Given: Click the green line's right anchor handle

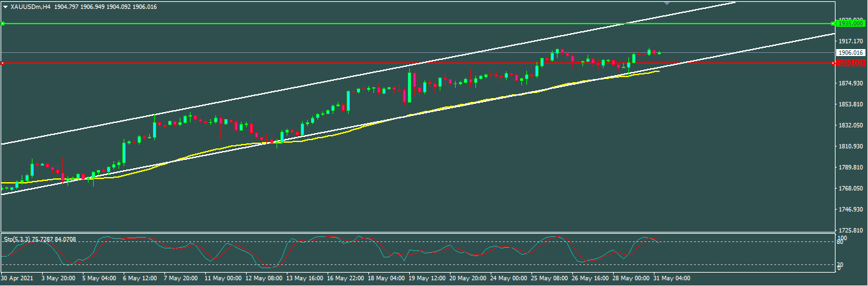Looking at the screenshot, I should pos(833,24).
